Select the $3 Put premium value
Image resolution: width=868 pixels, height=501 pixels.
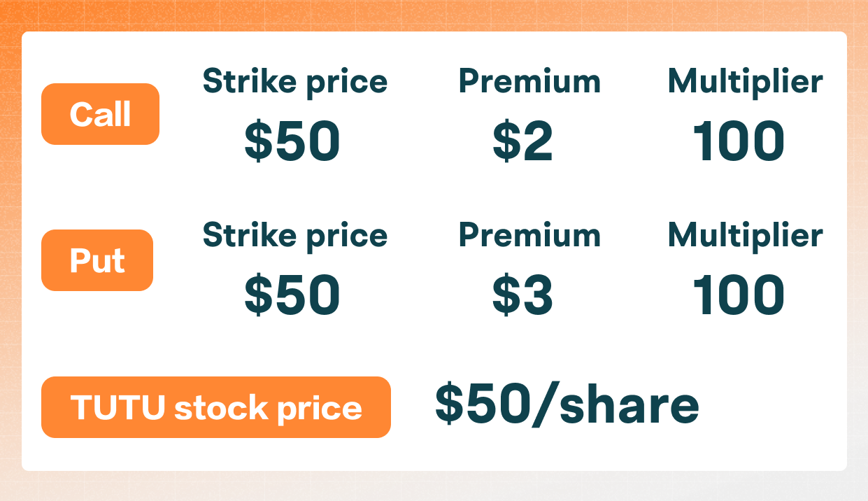[x=522, y=295]
